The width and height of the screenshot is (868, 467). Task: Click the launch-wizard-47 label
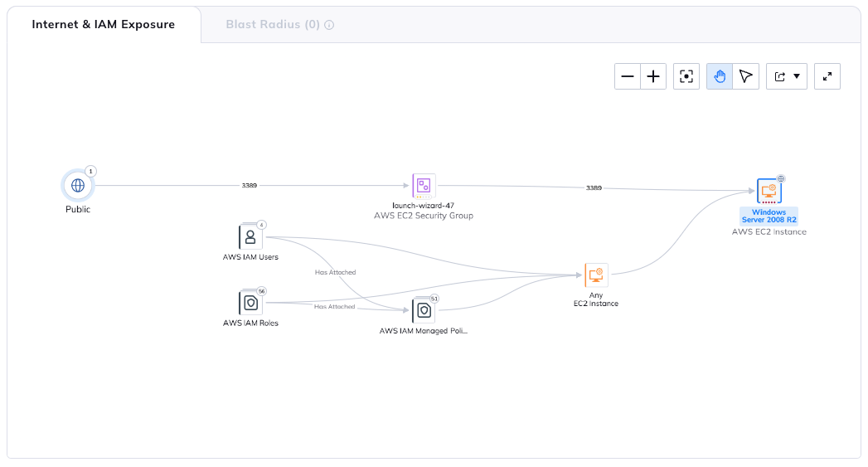(424, 206)
